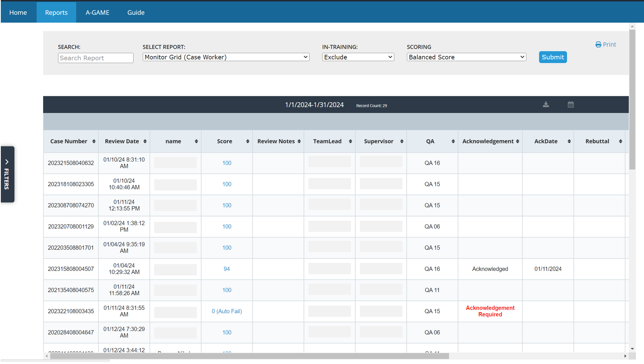Screen dimensions: 644x364
Task: Open the calendar date range icon
Action: (x=571, y=105)
